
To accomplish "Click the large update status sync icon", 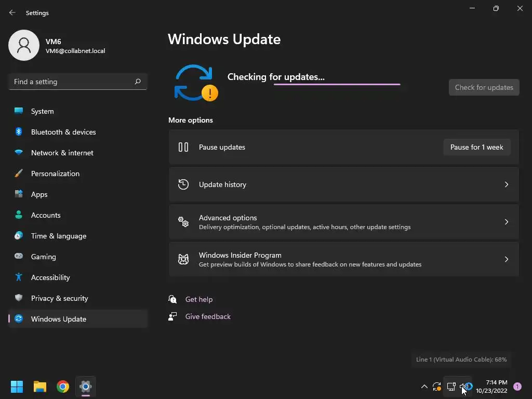I will coord(196,83).
